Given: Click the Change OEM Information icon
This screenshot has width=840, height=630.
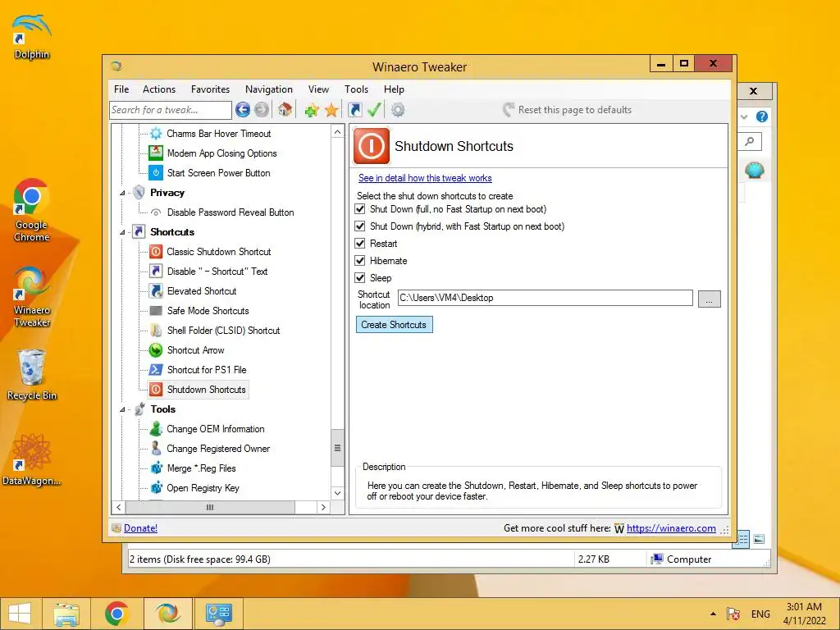Looking at the screenshot, I should pos(156,428).
